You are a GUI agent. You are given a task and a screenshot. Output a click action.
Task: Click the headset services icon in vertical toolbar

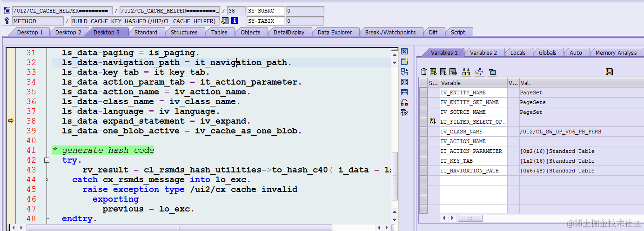coord(404,103)
